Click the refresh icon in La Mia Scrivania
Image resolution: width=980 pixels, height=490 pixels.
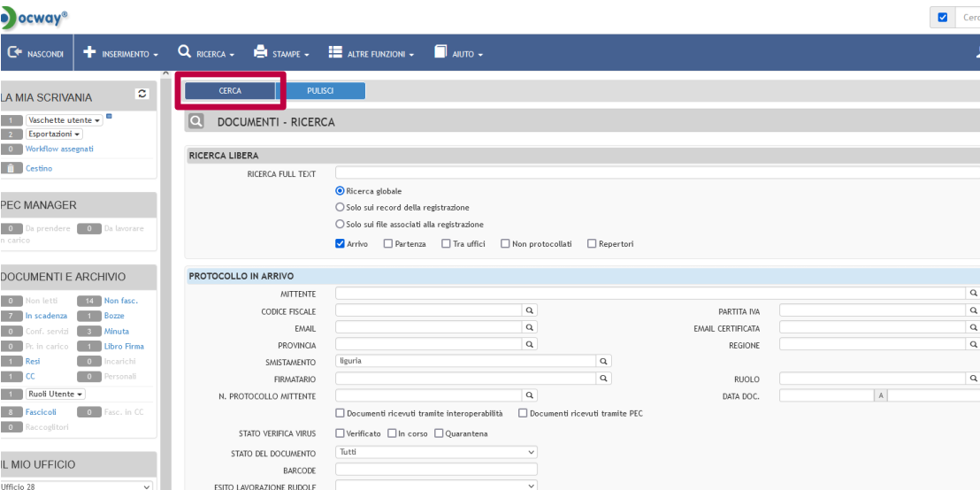click(142, 95)
